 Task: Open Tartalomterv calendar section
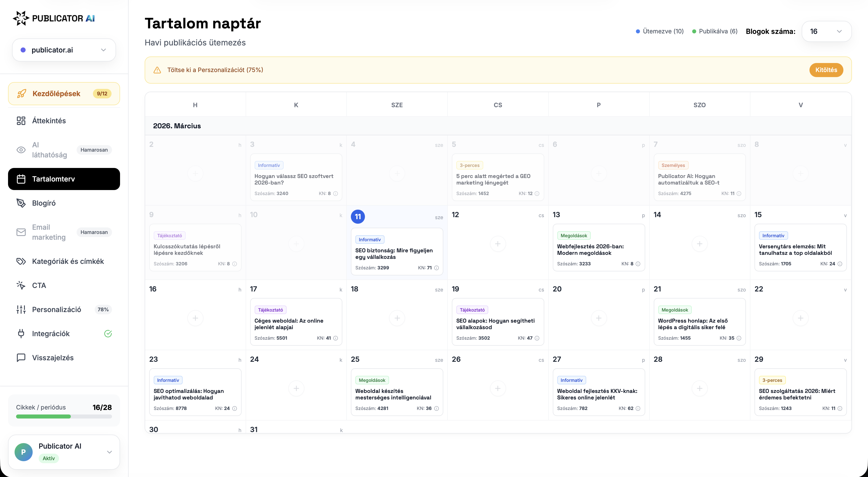pyautogui.click(x=53, y=179)
